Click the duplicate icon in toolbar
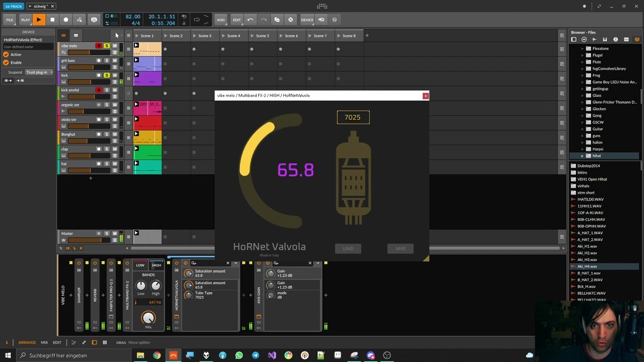Image resolution: width=644 pixels, height=362 pixels. click(x=277, y=20)
